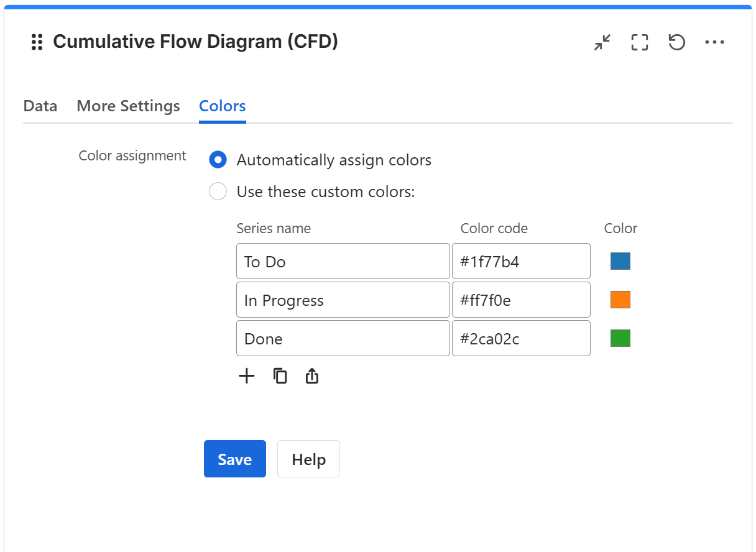Click the color code field showing #2ca02c
756x552 pixels.
[x=521, y=338]
